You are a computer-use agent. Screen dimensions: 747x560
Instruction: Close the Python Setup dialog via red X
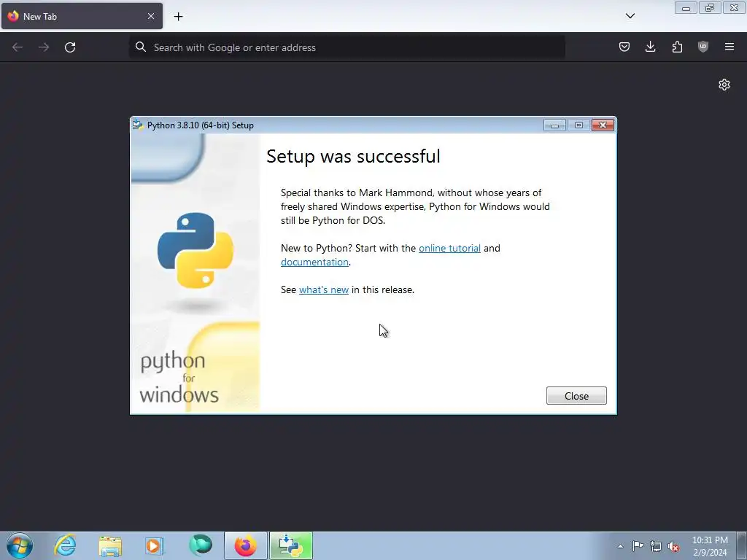pos(603,125)
